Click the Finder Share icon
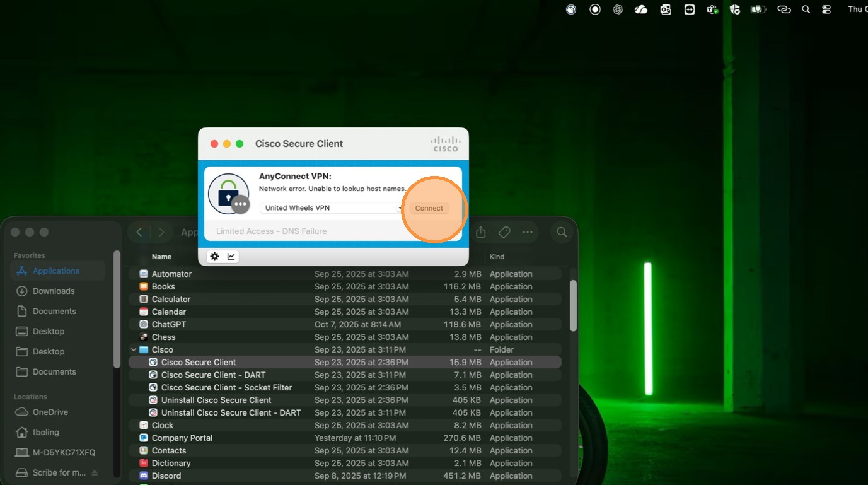Viewport: 868px width, 485px height. 480,232
